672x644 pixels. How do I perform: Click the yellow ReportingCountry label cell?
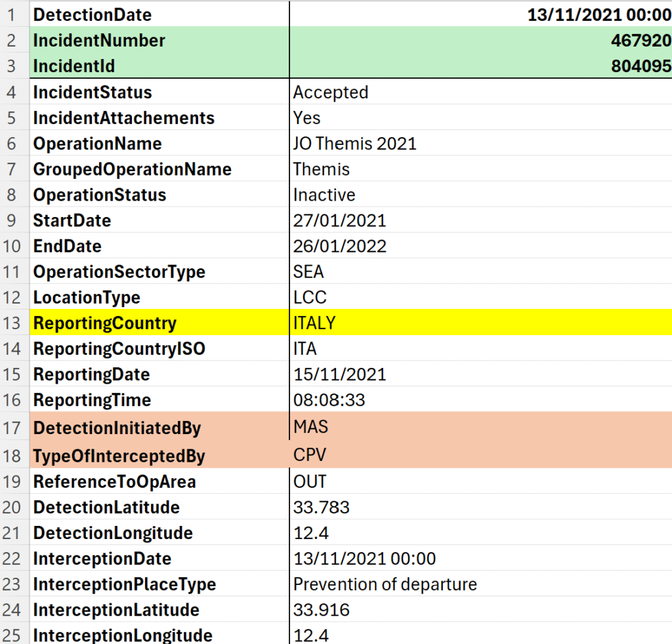pos(105,323)
